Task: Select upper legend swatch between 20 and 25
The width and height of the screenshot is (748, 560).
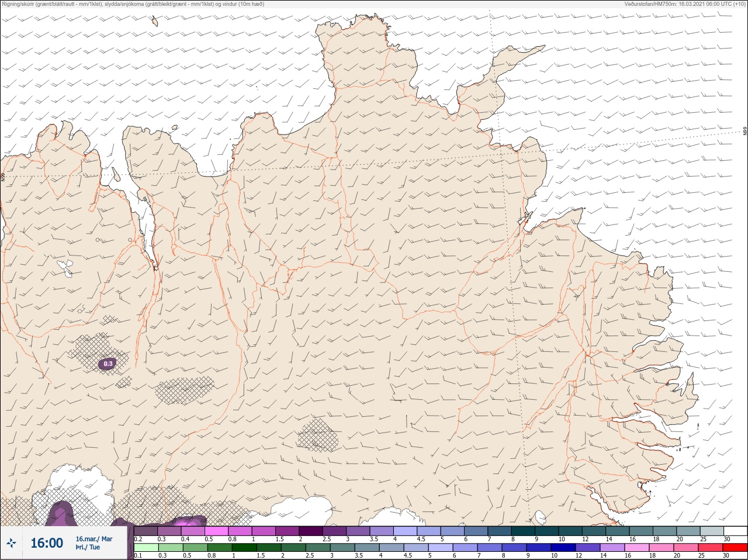Action: click(x=688, y=531)
